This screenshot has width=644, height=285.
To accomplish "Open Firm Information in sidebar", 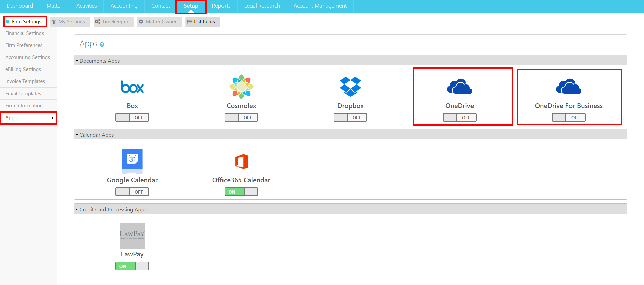I will pos(29,106).
